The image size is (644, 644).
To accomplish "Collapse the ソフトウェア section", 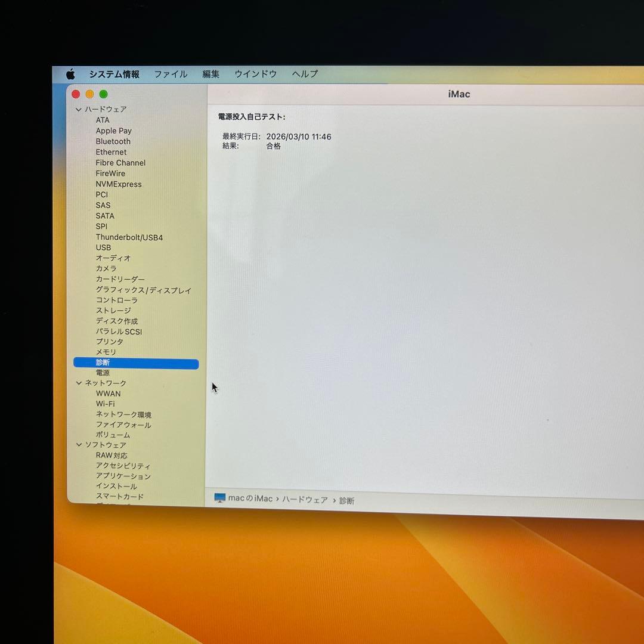I will coord(79,445).
